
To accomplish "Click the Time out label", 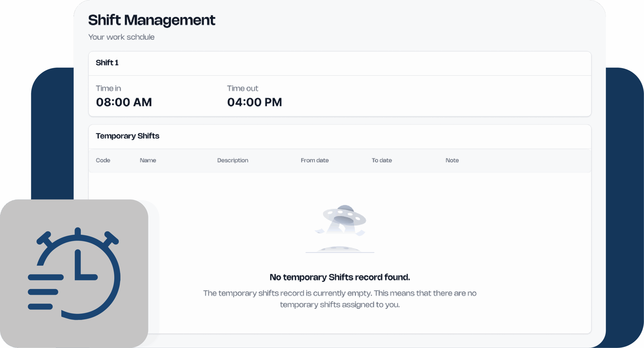I will [x=243, y=88].
